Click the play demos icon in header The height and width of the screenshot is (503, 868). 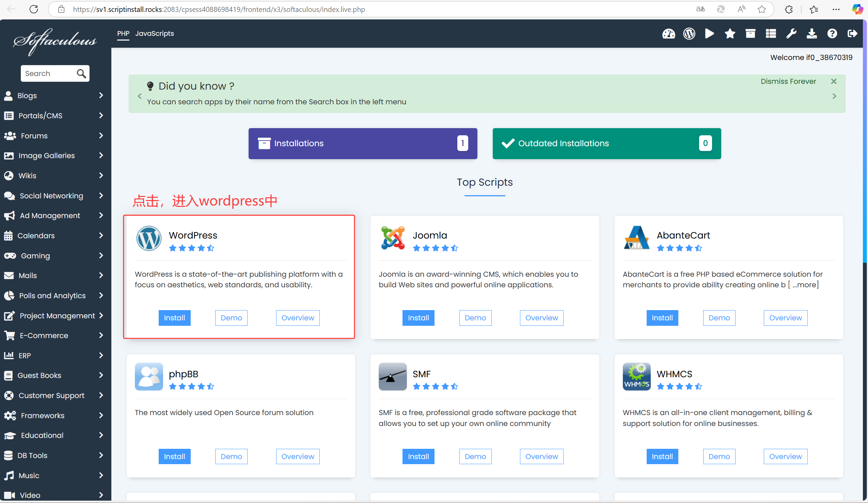(709, 33)
